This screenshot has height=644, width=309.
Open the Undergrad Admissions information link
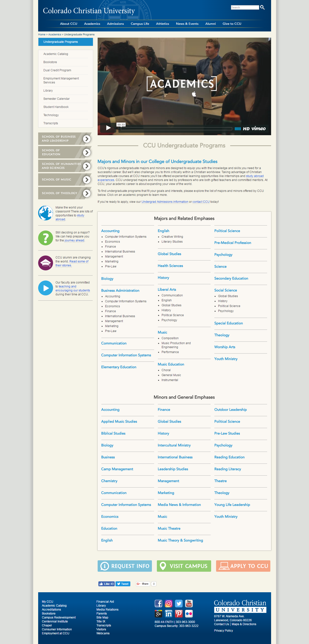pyautogui.click(x=165, y=202)
